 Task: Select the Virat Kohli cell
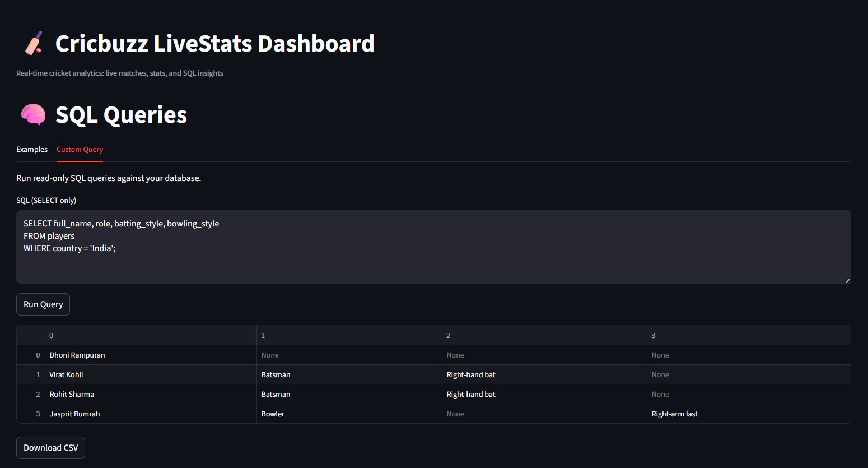coord(151,374)
